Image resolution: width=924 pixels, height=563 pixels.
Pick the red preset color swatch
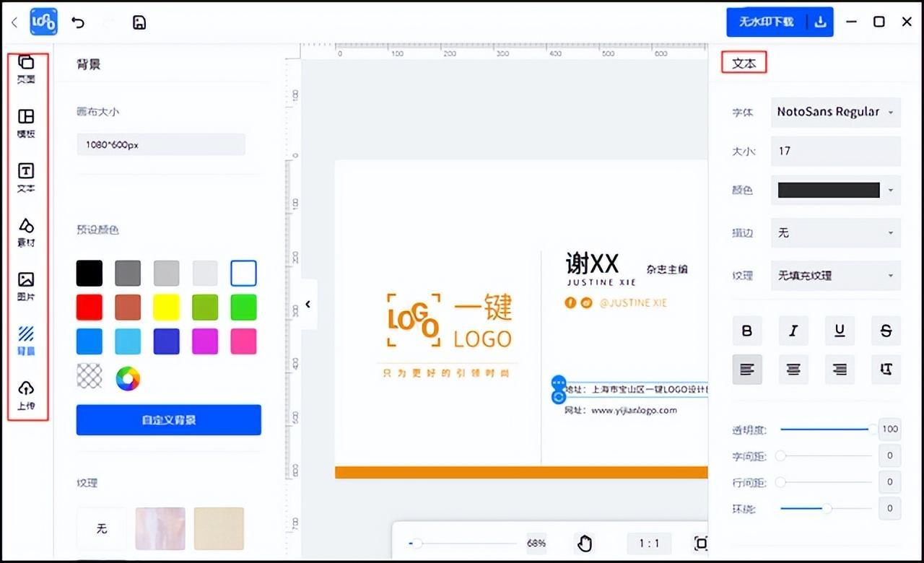pos(90,307)
